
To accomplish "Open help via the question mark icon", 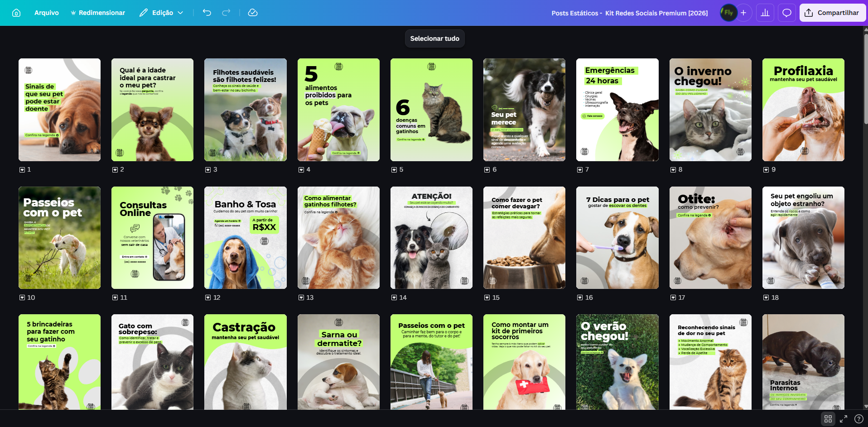I will tap(858, 419).
